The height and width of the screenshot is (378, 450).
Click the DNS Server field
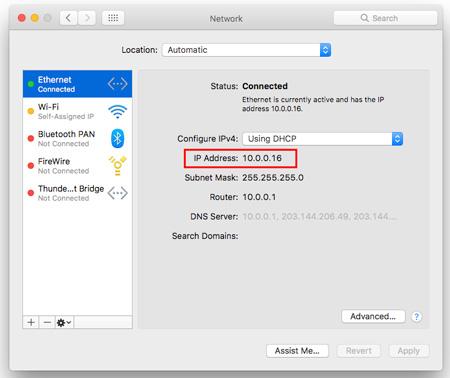coord(319,217)
